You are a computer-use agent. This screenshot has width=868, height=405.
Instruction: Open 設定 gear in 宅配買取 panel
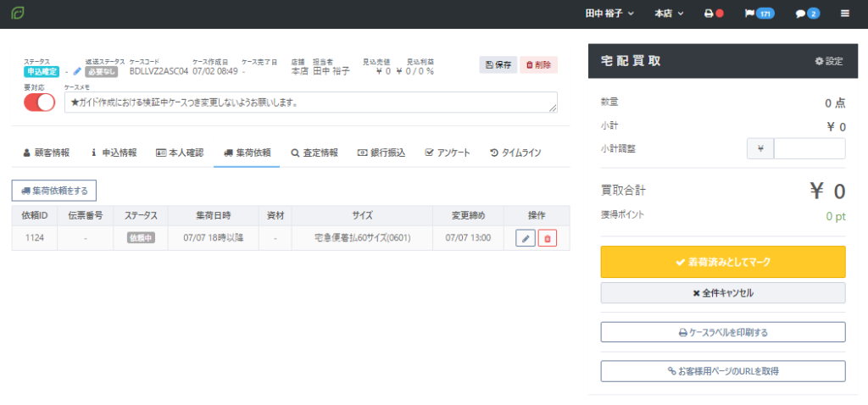click(828, 61)
